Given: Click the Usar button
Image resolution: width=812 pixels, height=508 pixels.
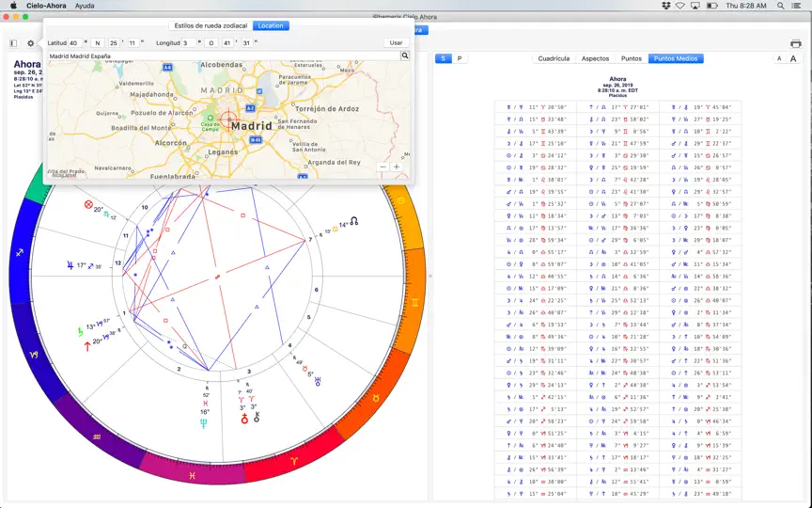Looking at the screenshot, I should (397, 43).
